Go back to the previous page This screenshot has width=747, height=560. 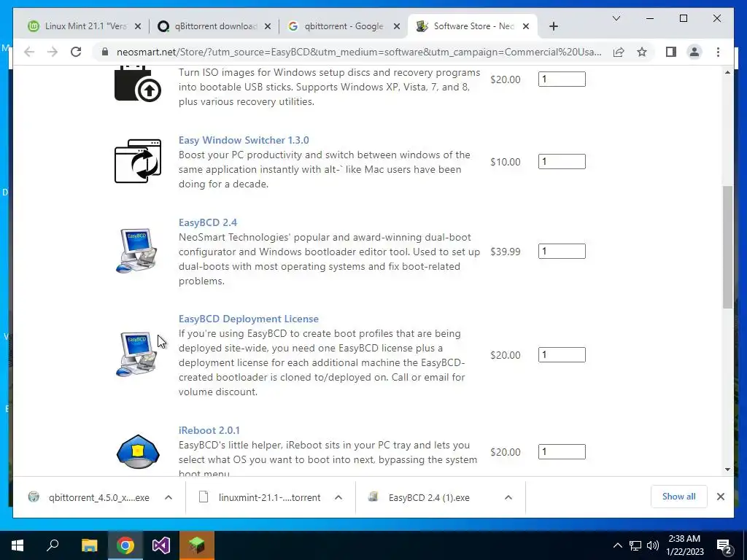click(x=29, y=52)
